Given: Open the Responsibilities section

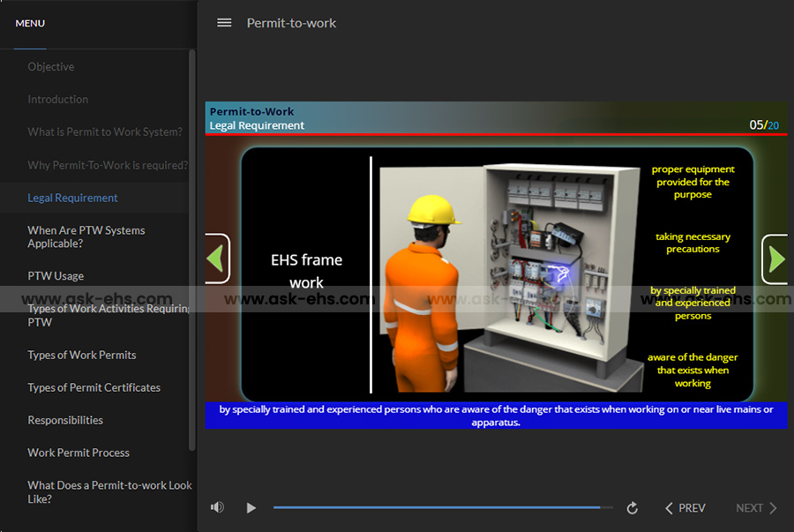Looking at the screenshot, I should click(x=65, y=420).
